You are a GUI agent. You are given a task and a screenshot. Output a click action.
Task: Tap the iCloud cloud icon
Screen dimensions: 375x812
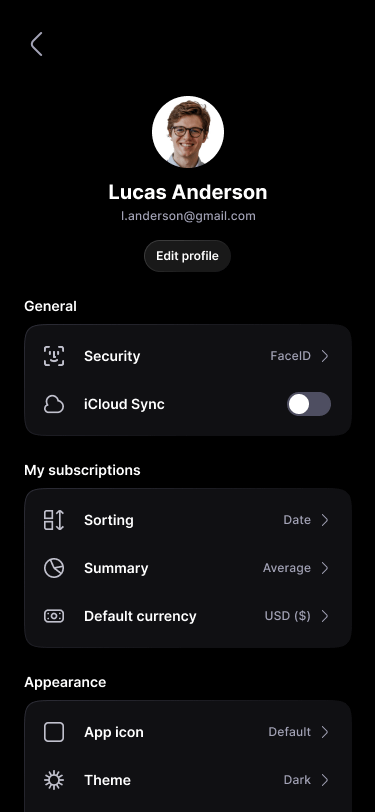point(54,404)
